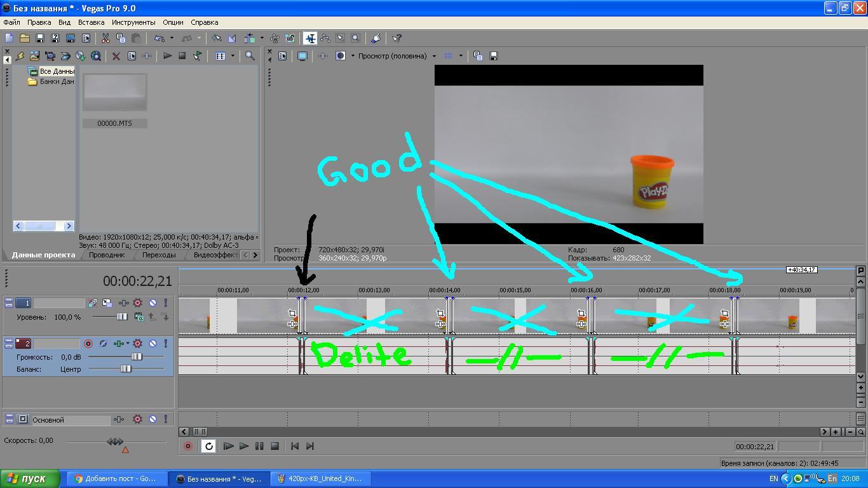Click the Capture video camera icon
The image size is (868, 488).
click(50, 56)
